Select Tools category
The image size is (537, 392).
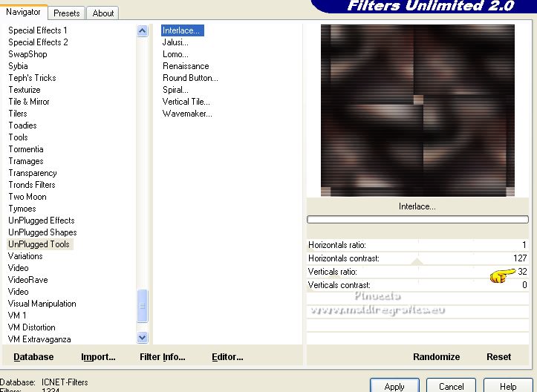18,137
